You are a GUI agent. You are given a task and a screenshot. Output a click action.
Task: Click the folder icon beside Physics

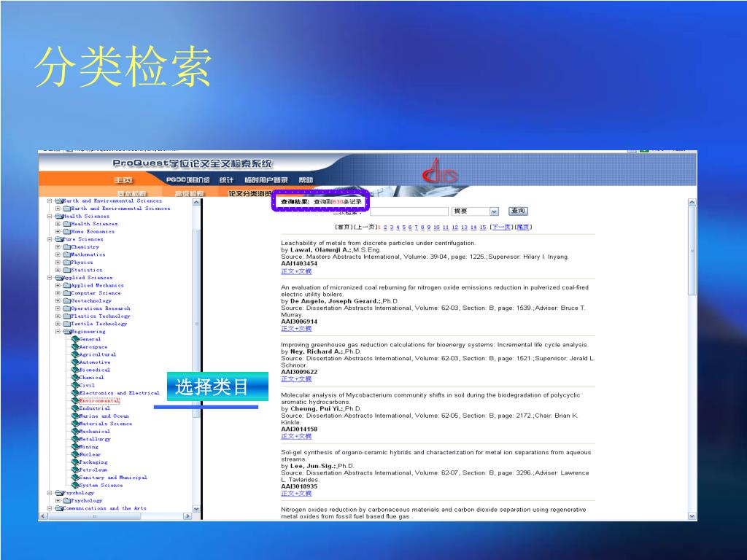click(x=66, y=262)
